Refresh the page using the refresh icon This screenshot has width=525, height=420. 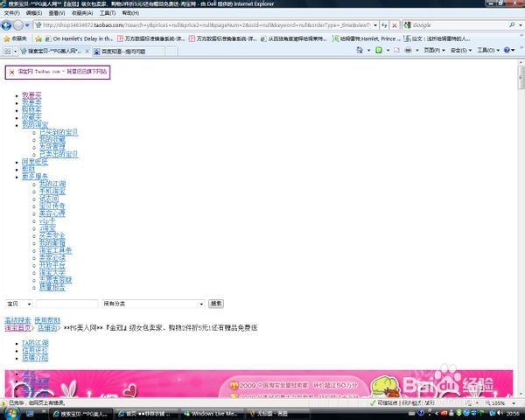(384, 25)
